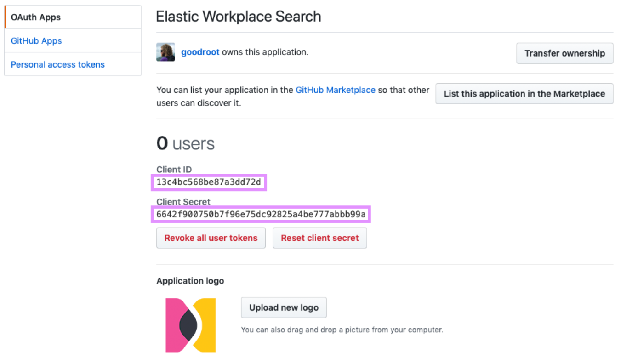Go to Personal access tokens
The width and height of the screenshot is (638, 364).
click(58, 64)
